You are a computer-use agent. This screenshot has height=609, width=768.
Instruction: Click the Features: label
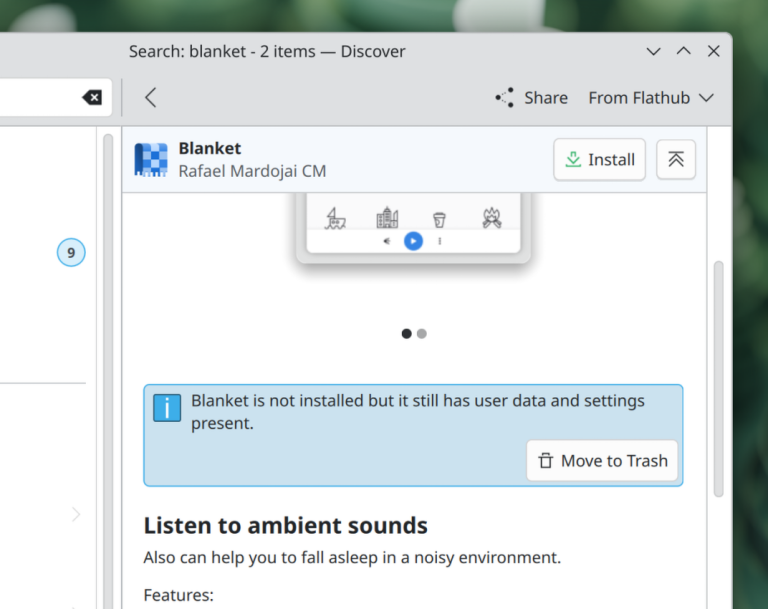tap(179, 595)
